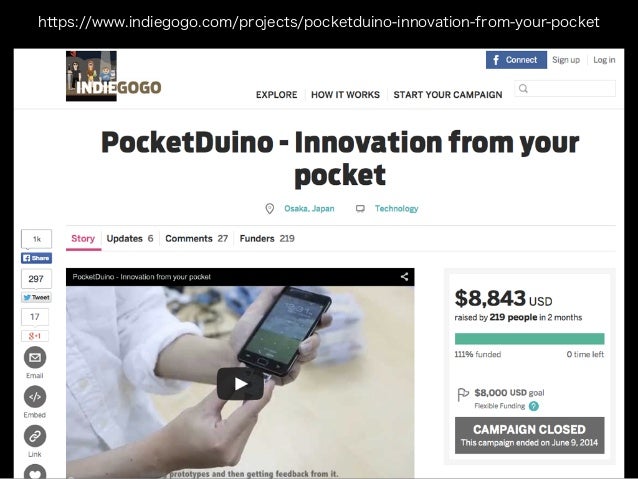Click the Facebook Share button
Image resolution: width=638 pixels, height=479 pixels.
36,258
